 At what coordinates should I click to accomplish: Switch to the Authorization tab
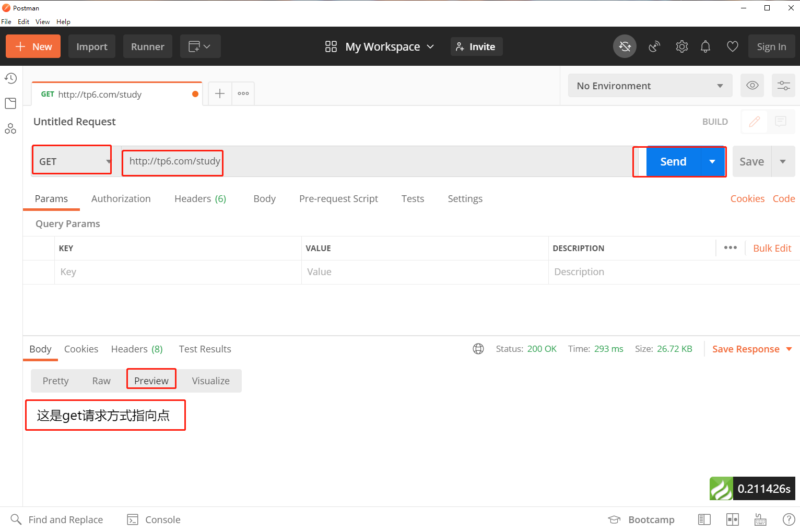click(x=121, y=198)
